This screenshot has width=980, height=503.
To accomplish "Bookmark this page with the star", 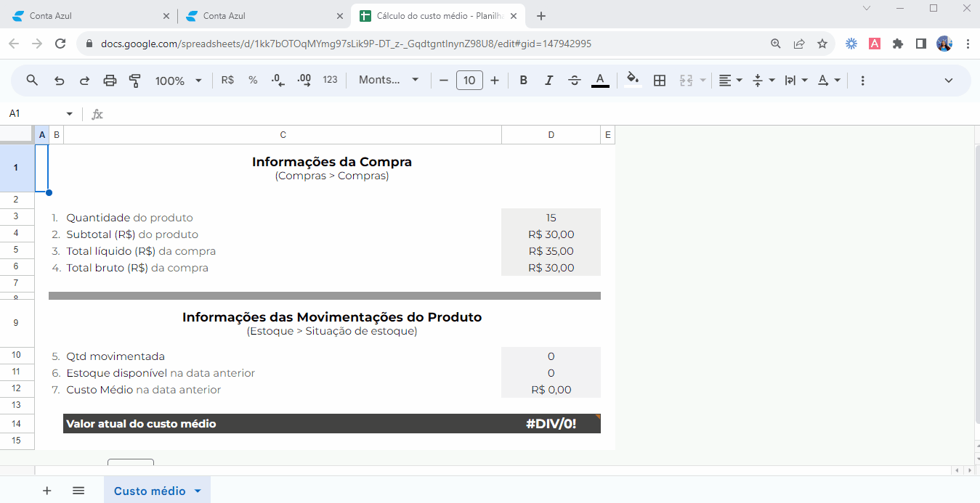I will tap(822, 44).
